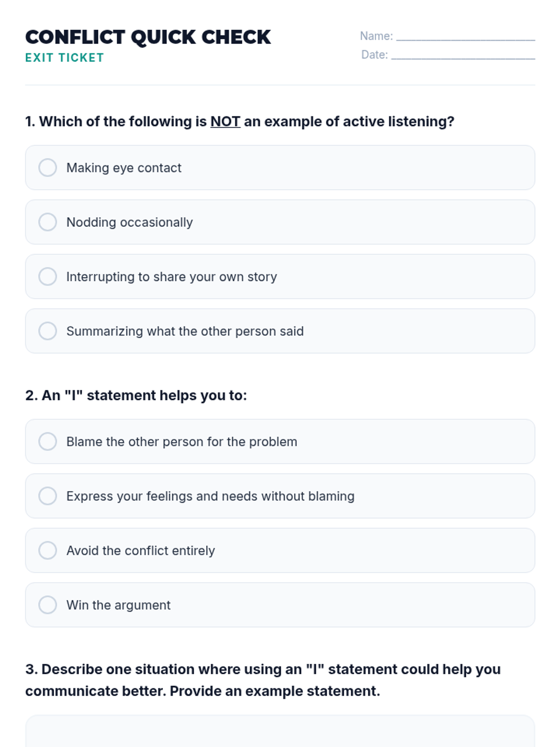Pick the 'Win the argument' radio button
The image size is (560, 747).
[x=48, y=605]
